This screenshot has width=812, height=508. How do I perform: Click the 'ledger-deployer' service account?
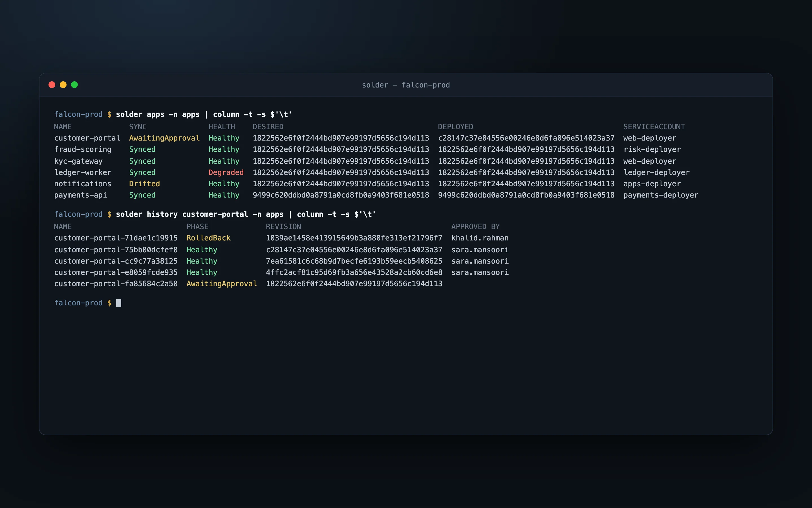click(x=656, y=172)
